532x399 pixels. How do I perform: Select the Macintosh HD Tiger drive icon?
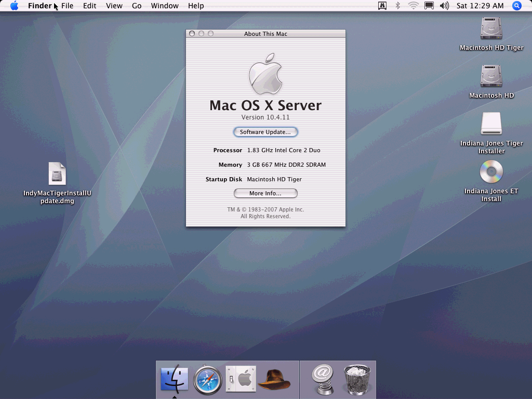(491, 29)
